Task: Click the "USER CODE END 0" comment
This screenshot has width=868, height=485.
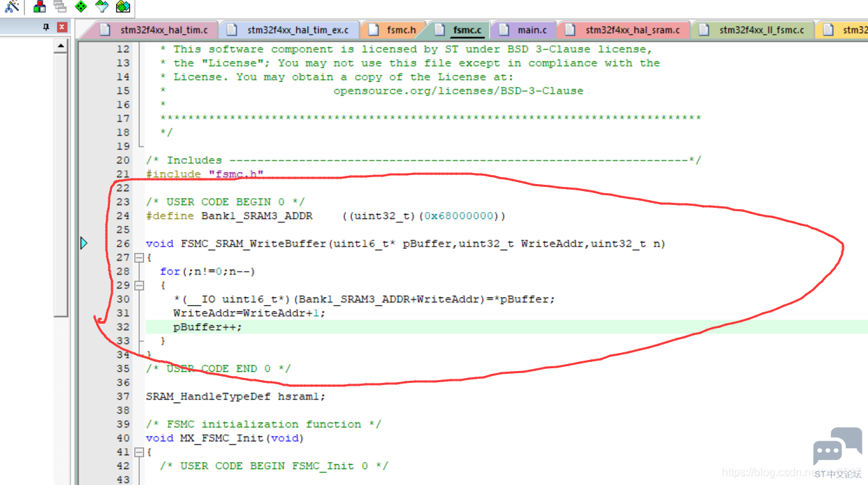Action: [218, 368]
